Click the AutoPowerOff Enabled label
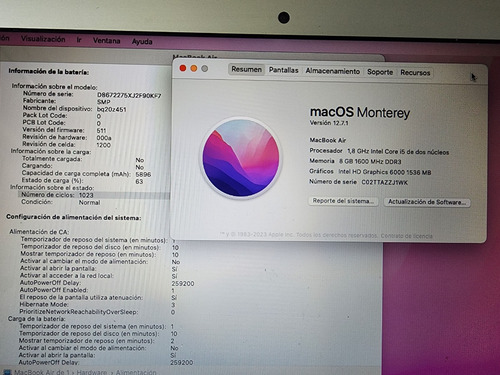500x375 pixels. pos(54,290)
